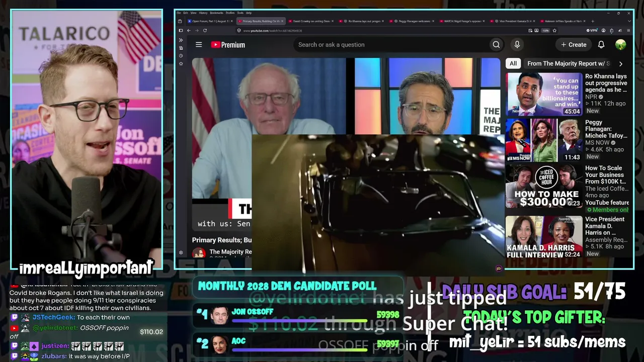
Task: Open the YouTube hamburger guide menu
Action: (199, 45)
